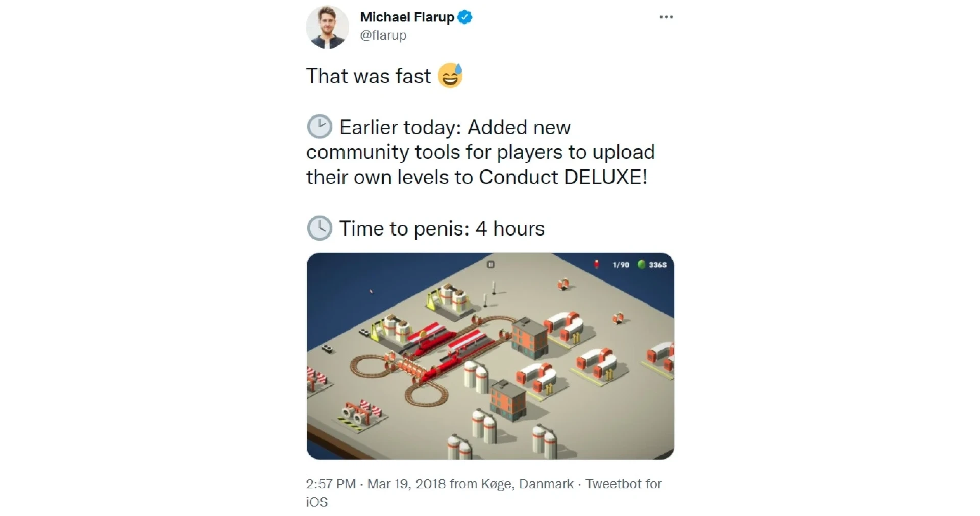Click the 1/90 passenger count
The image size is (980, 516).
621,265
